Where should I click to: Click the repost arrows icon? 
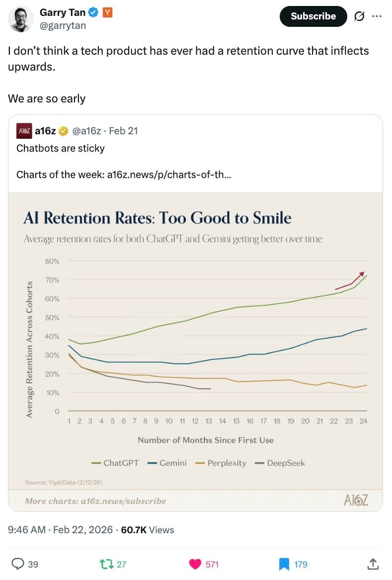coord(106,564)
